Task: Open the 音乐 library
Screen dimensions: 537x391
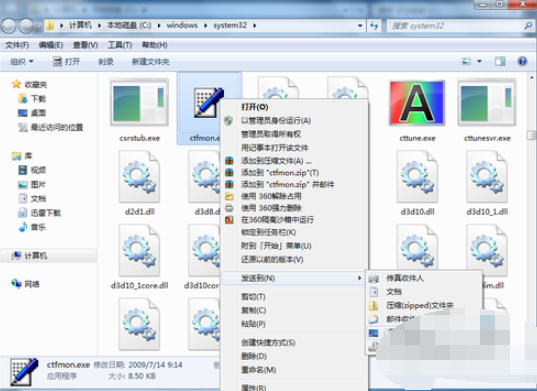Action: pyautogui.click(x=32, y=227)
